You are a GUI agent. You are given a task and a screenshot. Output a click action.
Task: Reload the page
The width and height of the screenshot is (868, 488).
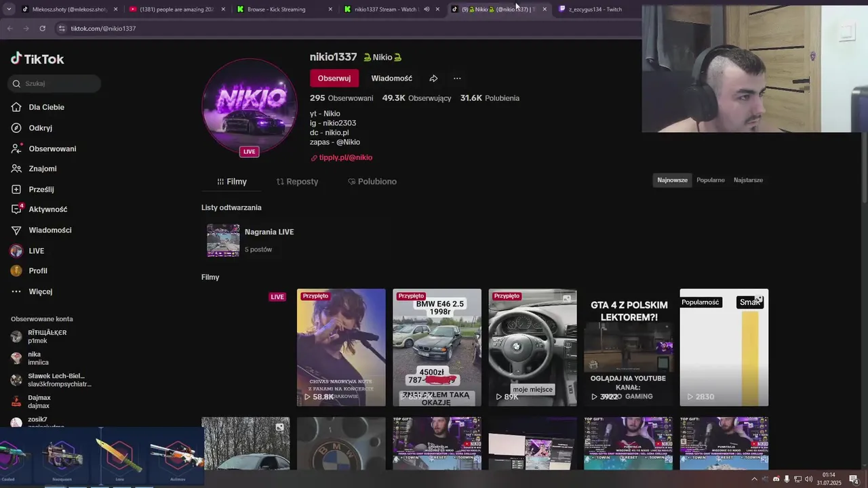(42, 28)
